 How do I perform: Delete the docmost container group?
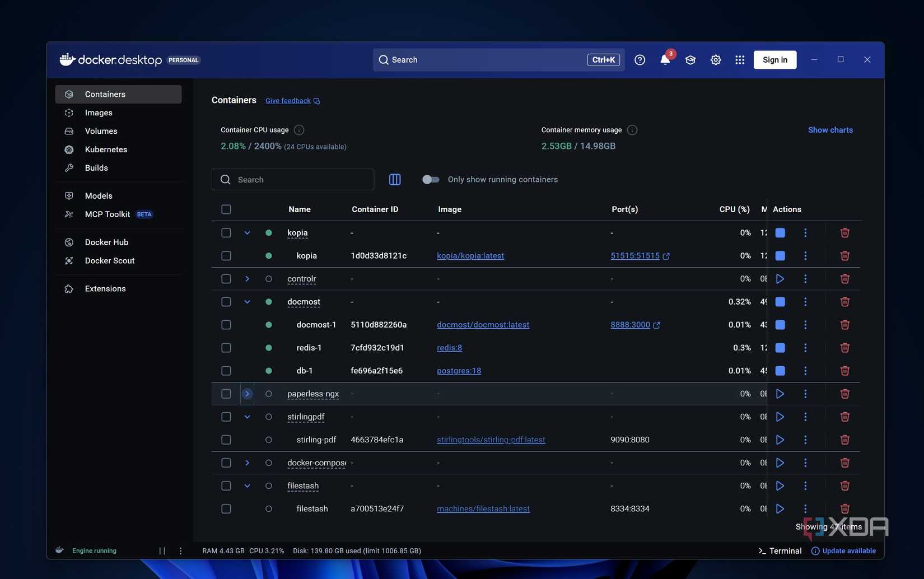click(x=844, y=302)
